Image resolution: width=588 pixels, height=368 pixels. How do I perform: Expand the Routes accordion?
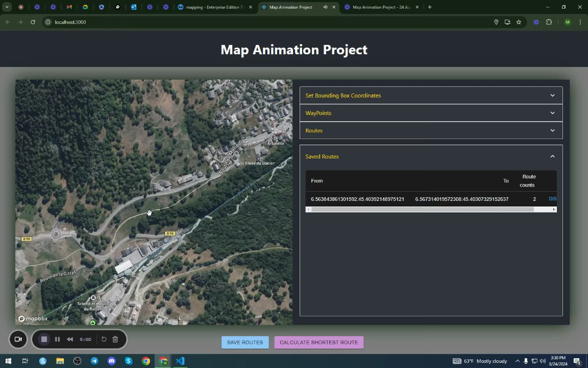tap(431, 131)
